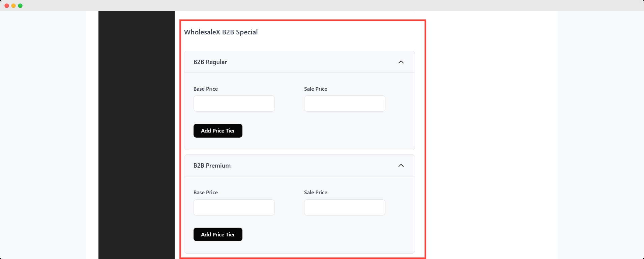
Task: Collapse the B2B Premium section chevron
Action: click(x=401, y=166)
